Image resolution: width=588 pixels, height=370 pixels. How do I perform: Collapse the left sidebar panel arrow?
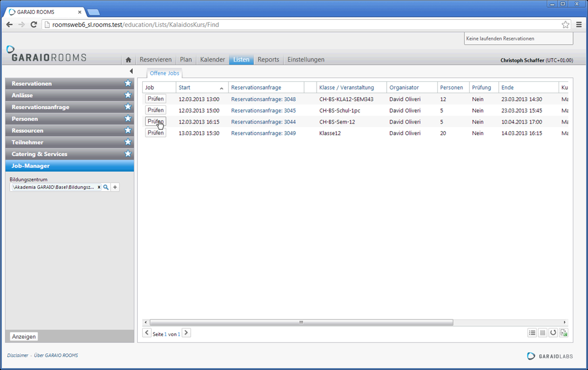131,71
